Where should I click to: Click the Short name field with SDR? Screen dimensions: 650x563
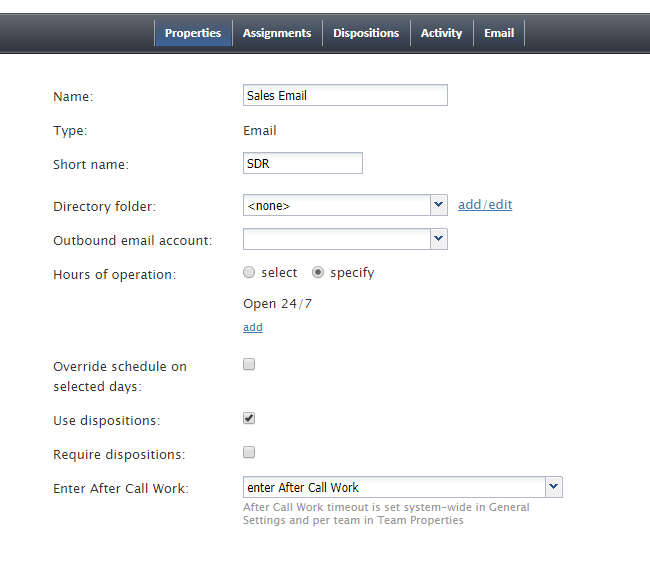(303, 163)
